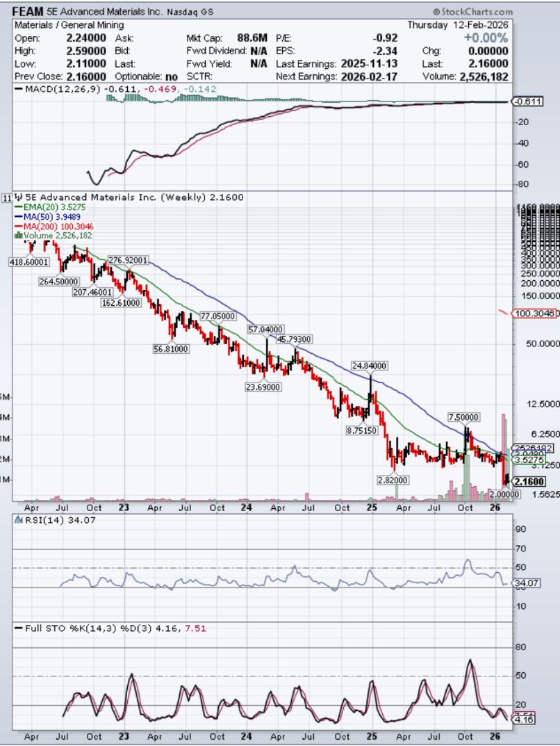Click the Chg value 0.00000
Image resolution: width=560 pixels, height=746 pixels.
tap(488, 51)
